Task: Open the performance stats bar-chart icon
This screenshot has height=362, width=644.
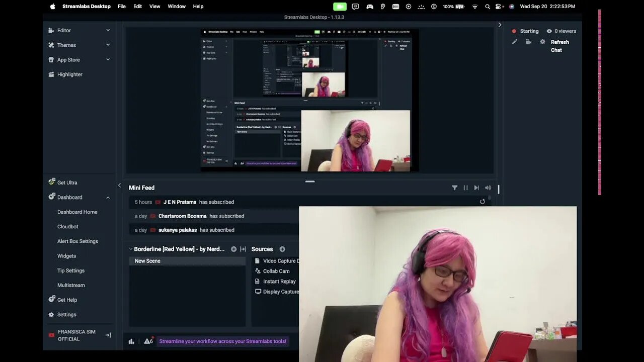Action: coord(131,341)
